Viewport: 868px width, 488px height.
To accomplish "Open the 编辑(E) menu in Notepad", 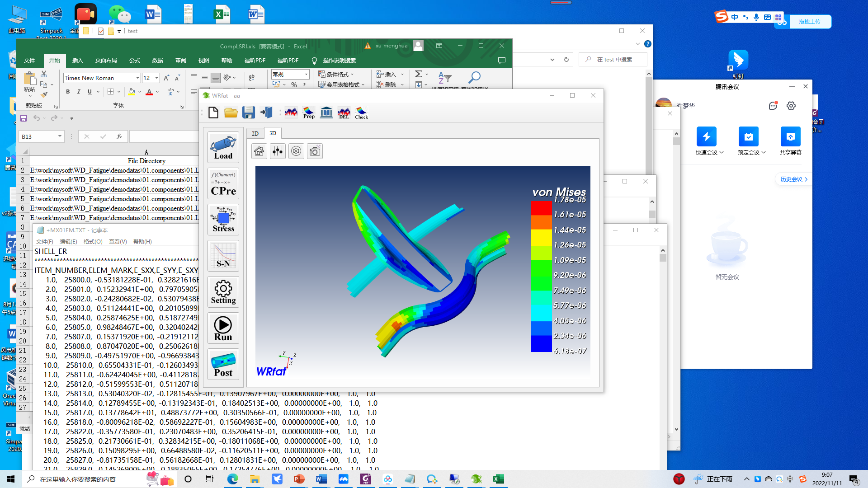I will 68,242.
